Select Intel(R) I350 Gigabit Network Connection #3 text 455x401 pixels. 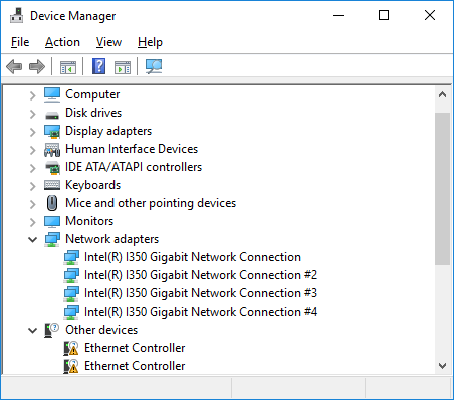click(x=200, y=293)
